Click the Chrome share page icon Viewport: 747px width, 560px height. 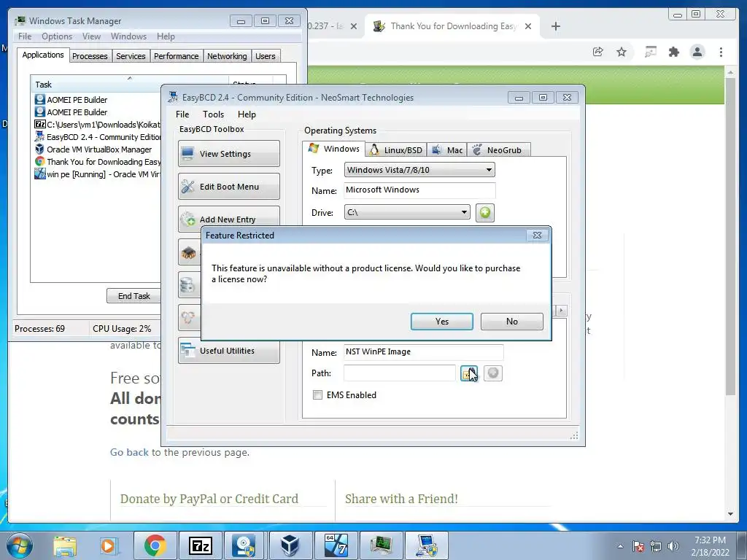[x=598, y=52]
